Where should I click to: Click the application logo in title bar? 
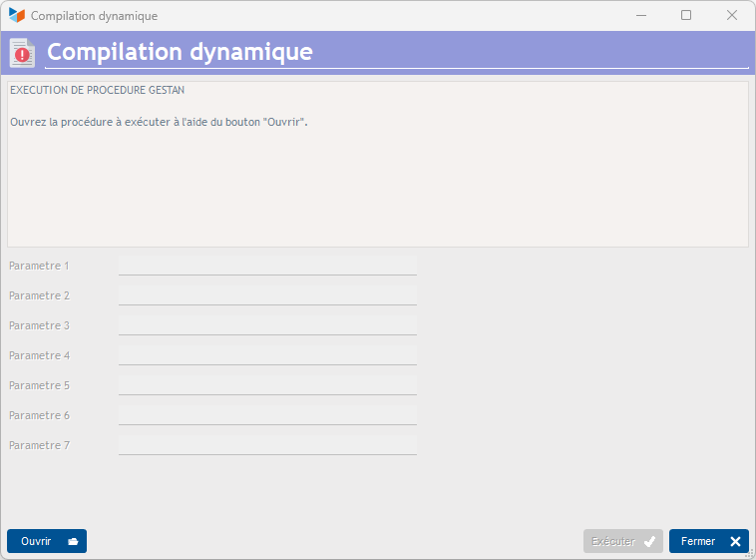17,15
